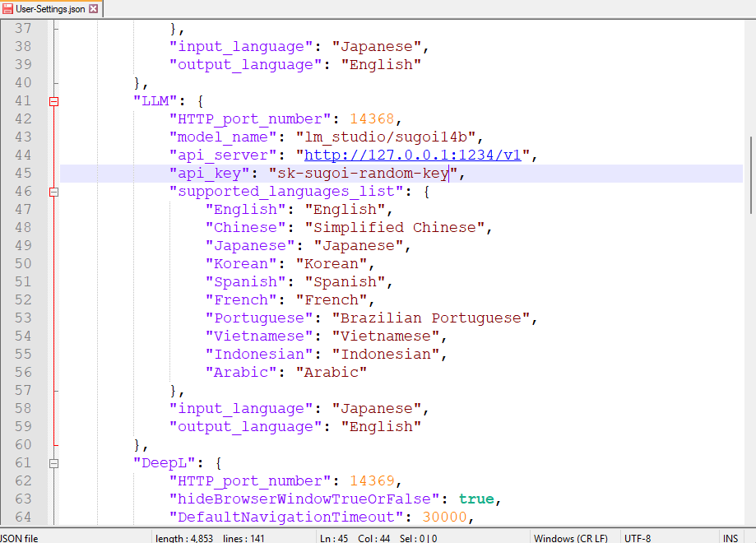The height and width of the screenshot is (543, 756).
Task: Collapse the DeepL block at line 61
Action: pos(54,463)
